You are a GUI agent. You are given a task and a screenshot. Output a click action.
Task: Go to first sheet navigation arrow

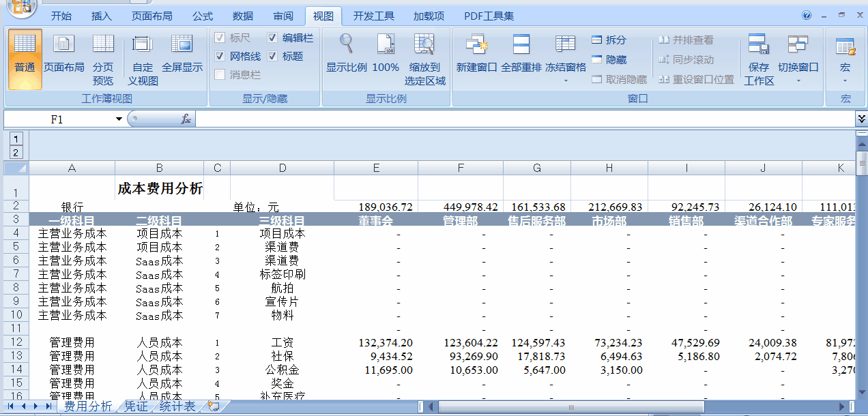click(x=12, y=406)
